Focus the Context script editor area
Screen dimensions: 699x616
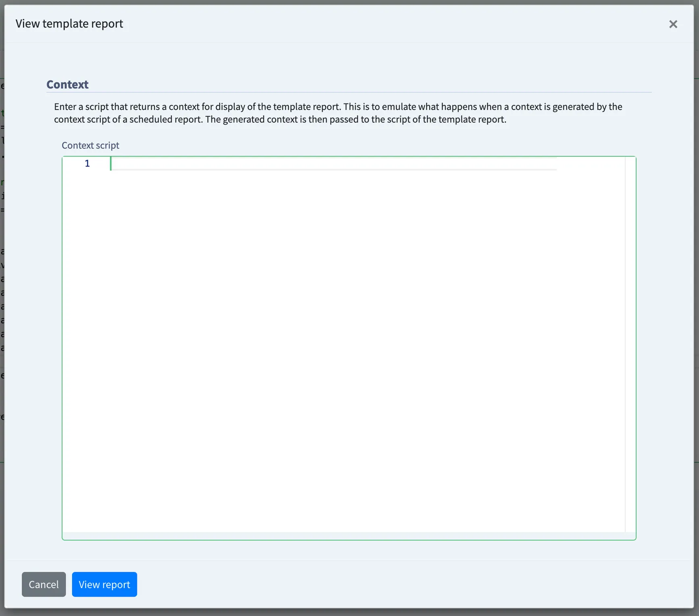coord(349,348)
